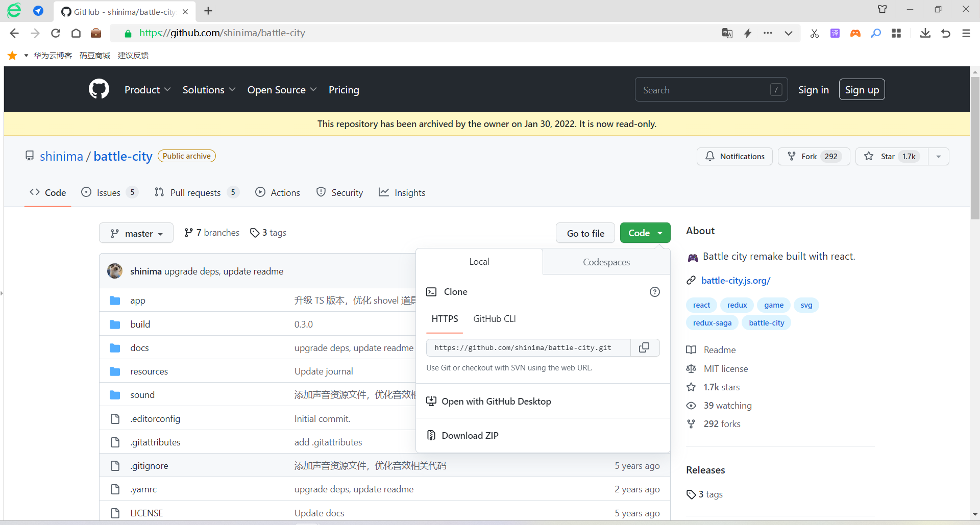Select the HTTPS clone option

(x=445, y=319)
